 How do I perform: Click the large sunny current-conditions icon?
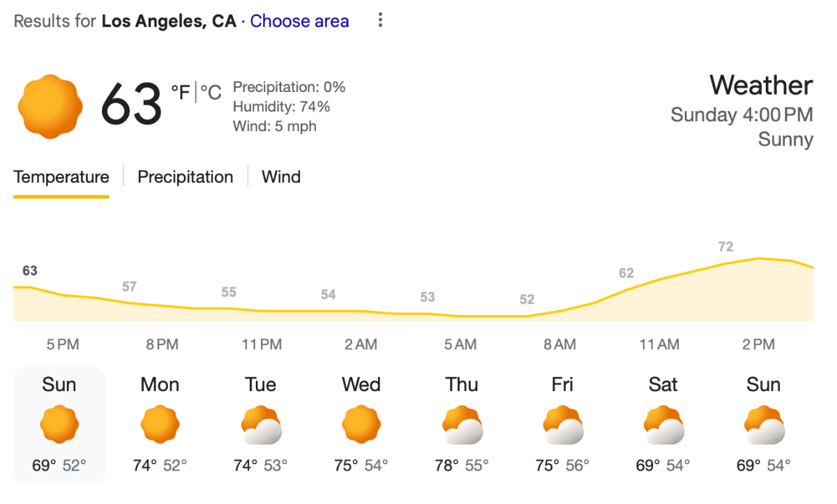[50, 106]
